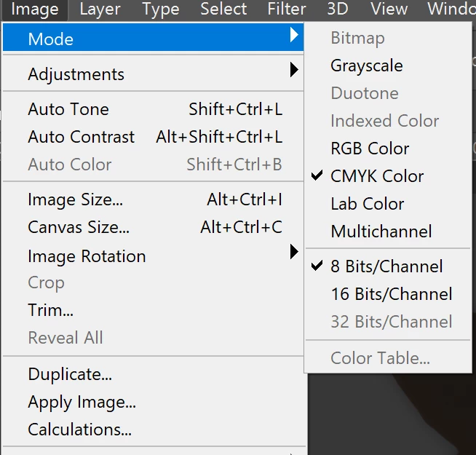The image size is (476, 455).
Task: Open the Type menu
Action: click(x=160, y=9)
